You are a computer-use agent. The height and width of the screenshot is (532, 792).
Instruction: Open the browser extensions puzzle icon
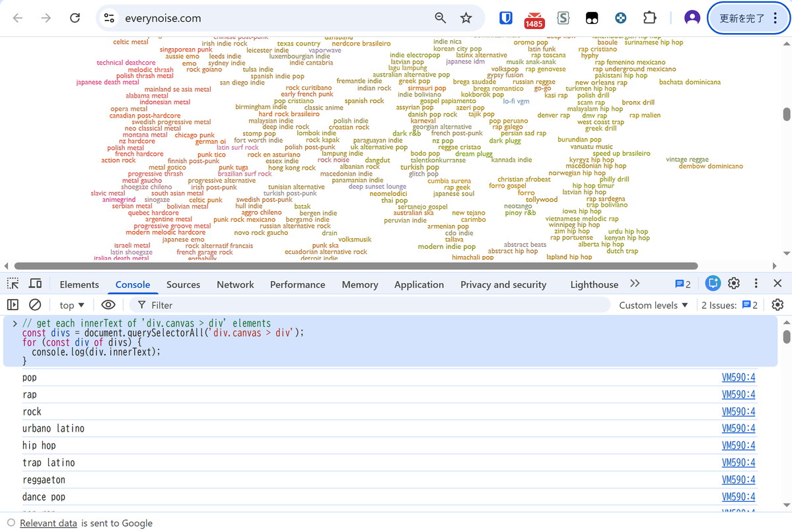[649, 18]
